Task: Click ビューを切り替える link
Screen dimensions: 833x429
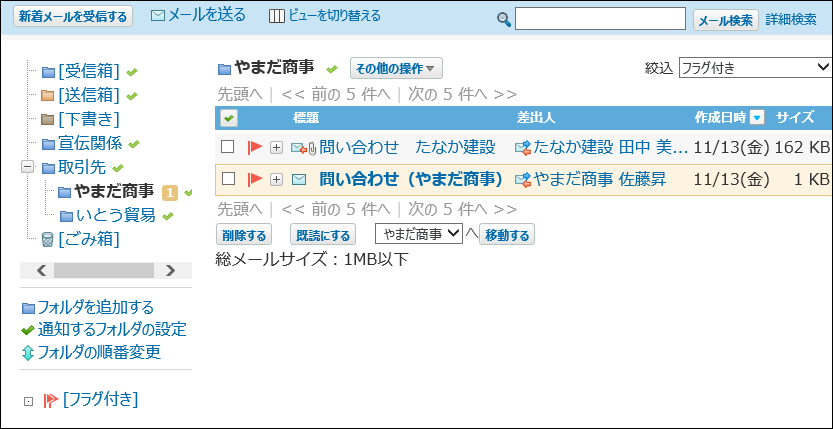Action: 335,16
